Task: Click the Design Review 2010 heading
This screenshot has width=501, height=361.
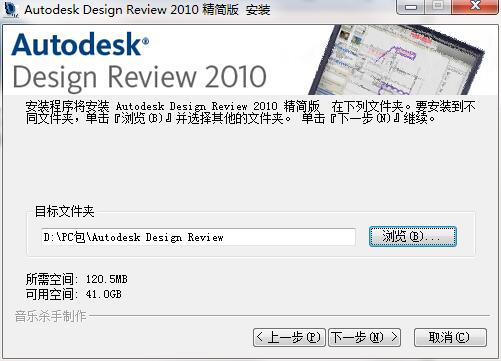Action: 139,77
